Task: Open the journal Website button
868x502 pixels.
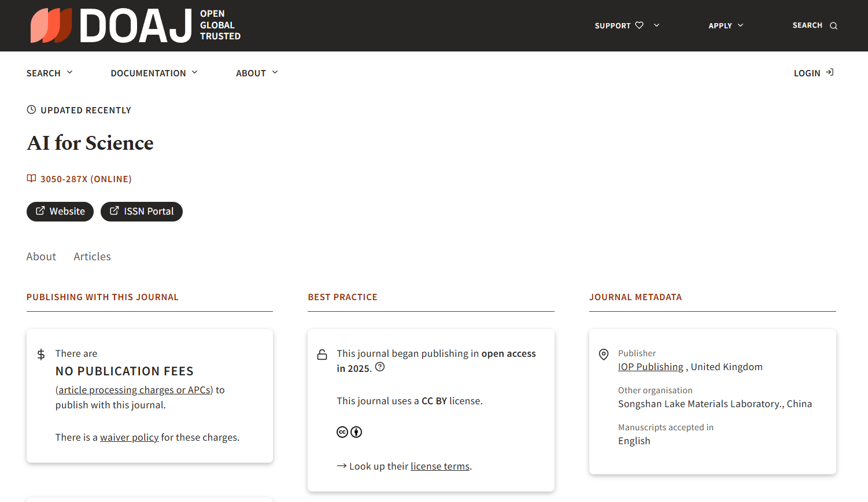Action: 60,212
